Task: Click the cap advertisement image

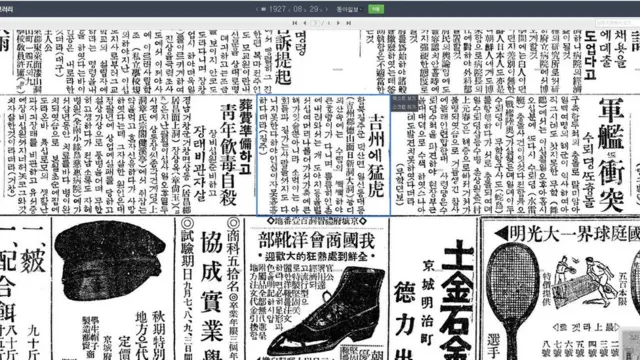Action: click(x=109, y=261)
